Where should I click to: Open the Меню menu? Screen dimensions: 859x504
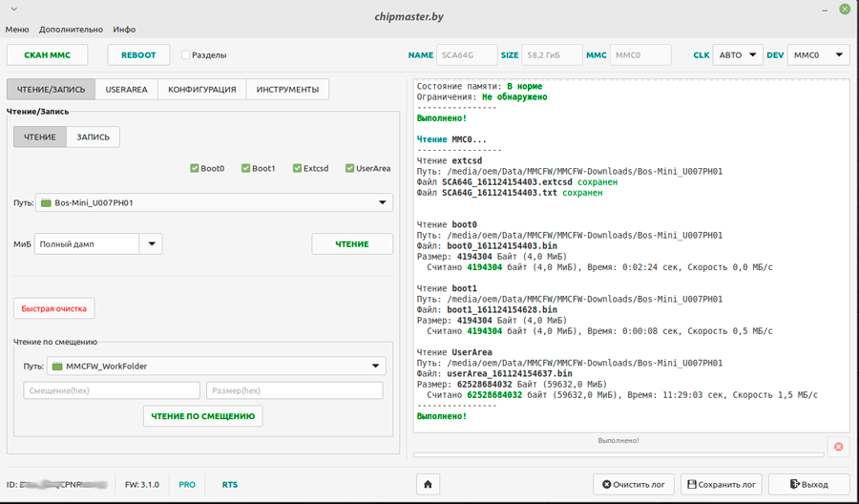tap(17, 30)
